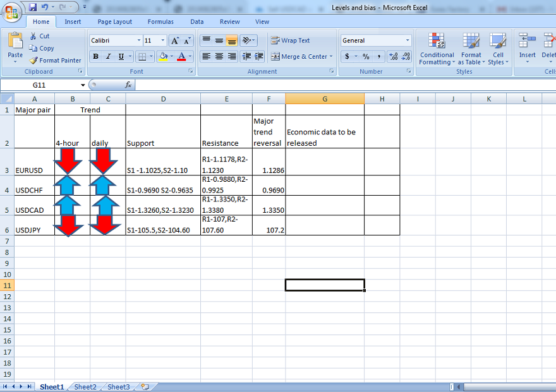The image size is (556, 392).
Task: Open the font size dropdown
Action: point(163,40)
